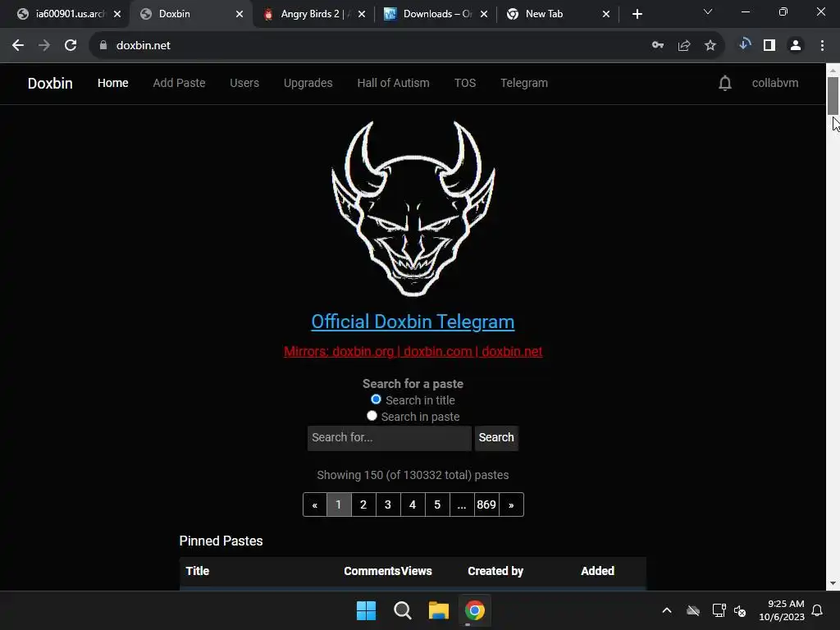
Task: Toggle the Chrome side panel icon
Action: (769, 46)
